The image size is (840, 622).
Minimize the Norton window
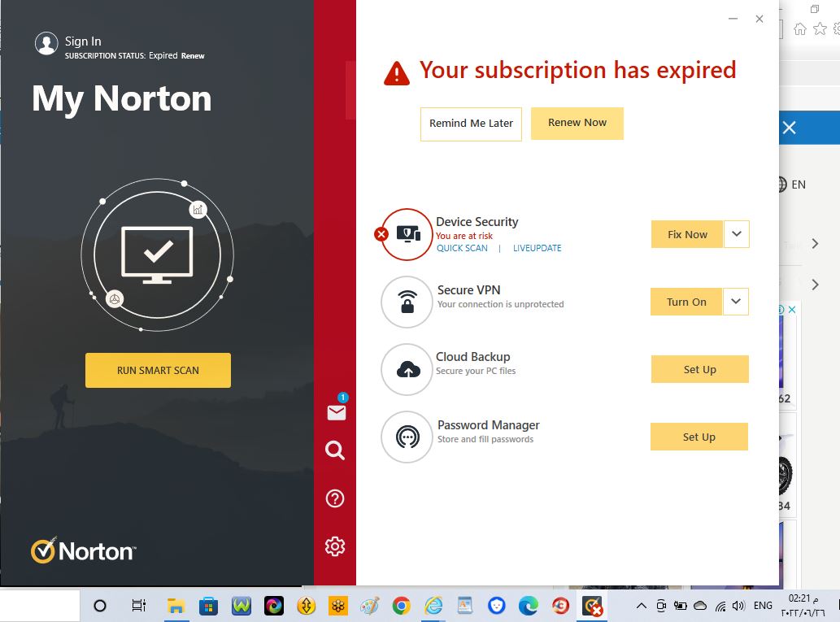pos(733,19)
